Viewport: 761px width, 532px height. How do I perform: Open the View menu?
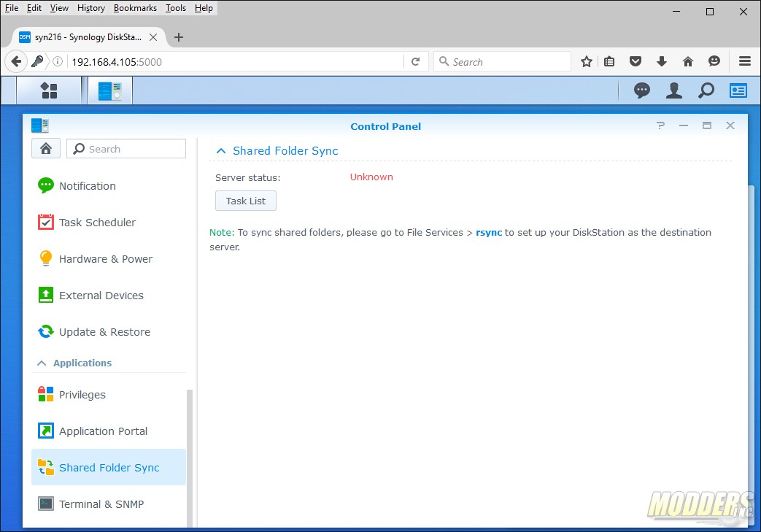click(59, 8)
